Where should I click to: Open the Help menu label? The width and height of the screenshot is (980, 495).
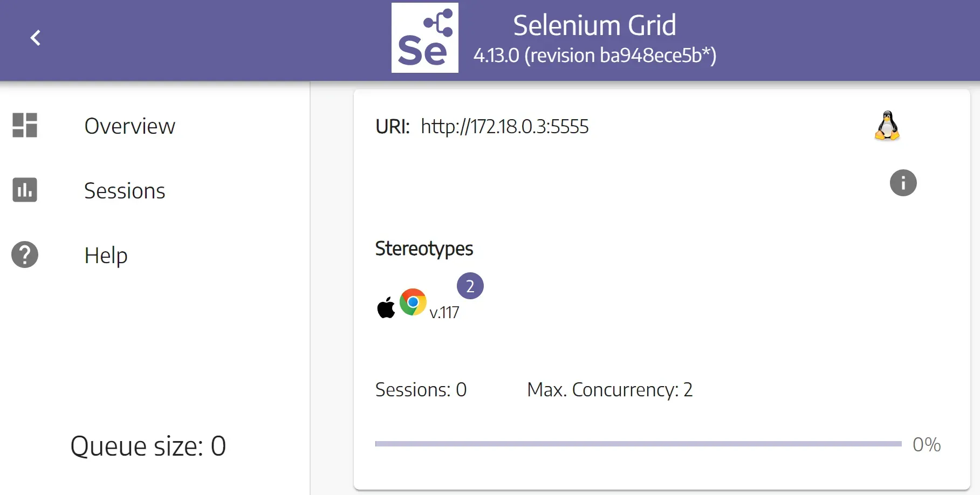point(106,256)
